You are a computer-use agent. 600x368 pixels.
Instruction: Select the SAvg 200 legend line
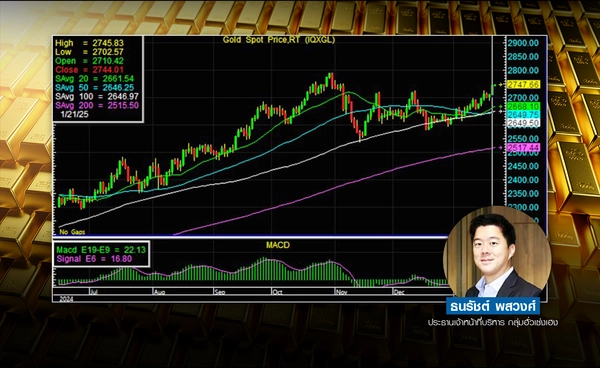point(97,106)
